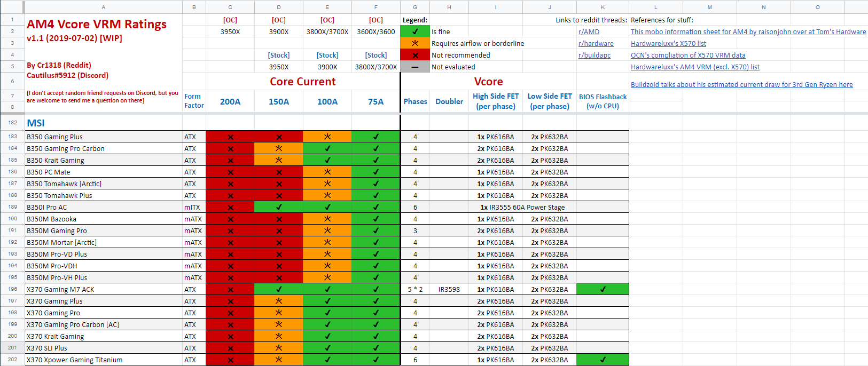Select column N header

(x=764, y=7)
